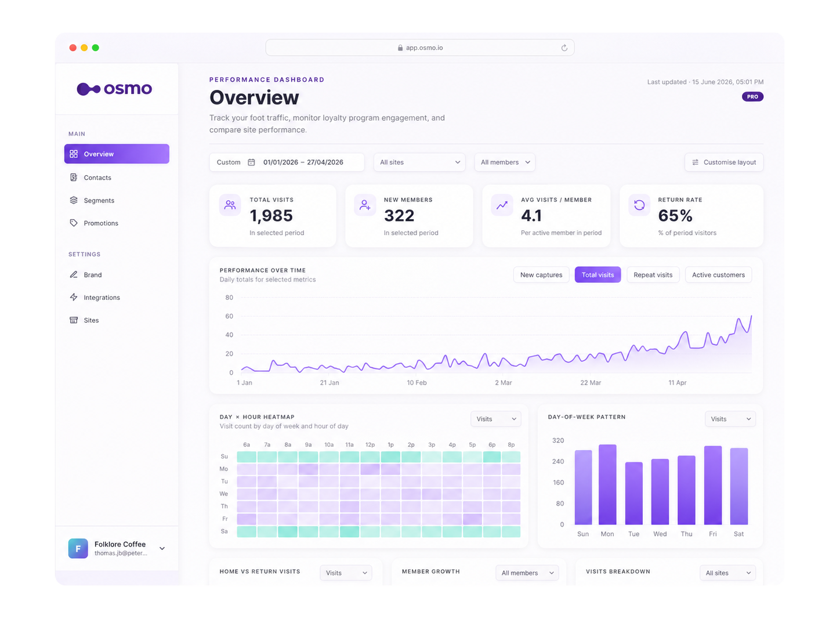
Task: Click the Customise layout sliders icon
Action: pos(695,162)
